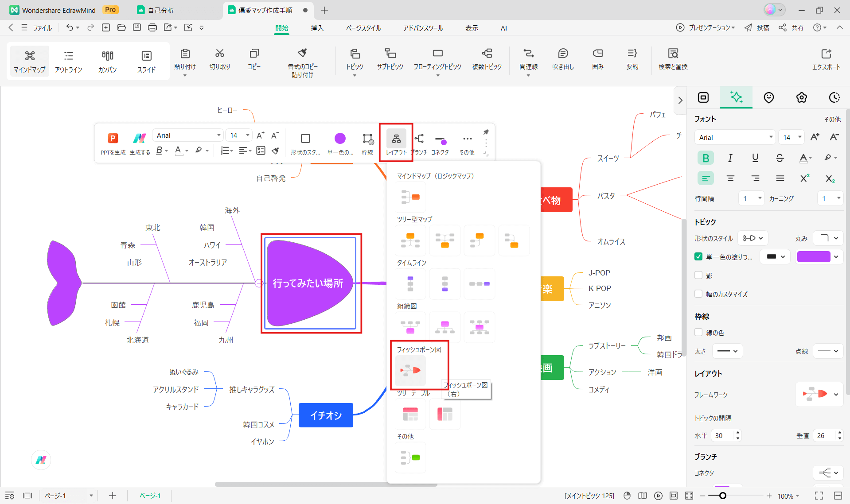This screenshot has height=504, width=850.
Task: Click PPT generate icon in floating toolbar
Action: coord(113,138)
